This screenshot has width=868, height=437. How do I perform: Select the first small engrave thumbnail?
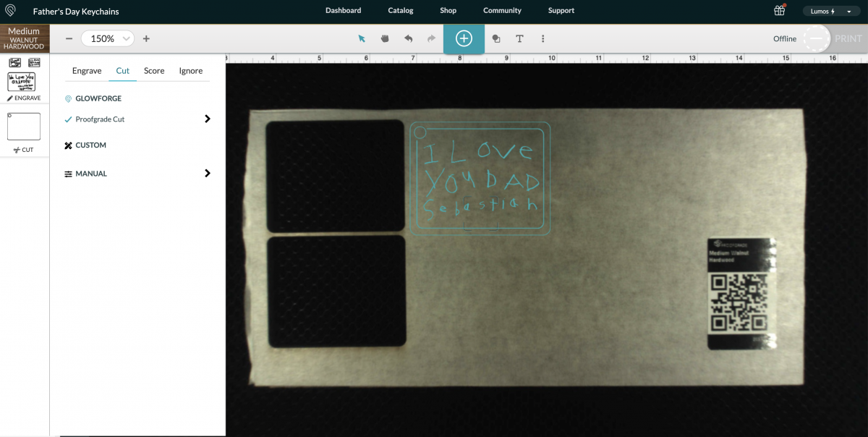coord(14,63)
